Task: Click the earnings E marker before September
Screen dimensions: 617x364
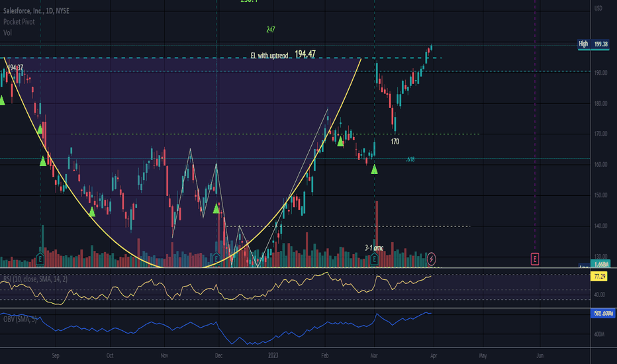Action: tap(40, 259)
